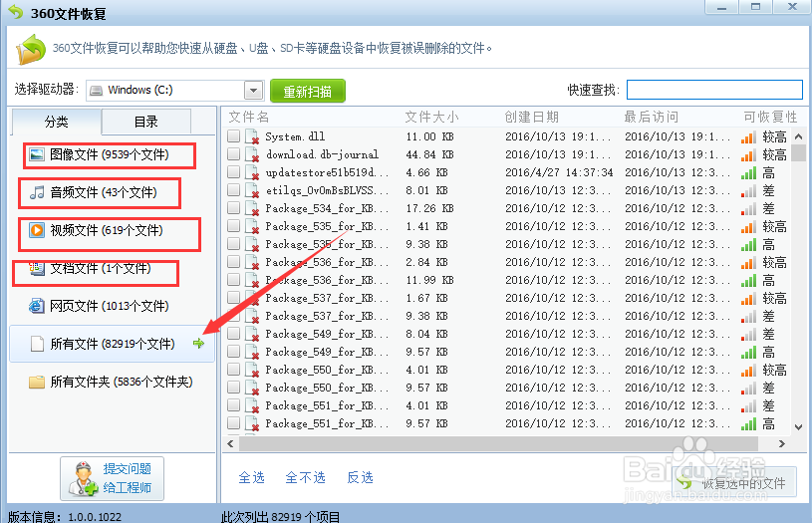Click 反选 invert selection link
Image resolution: width=812 pixels, height=523 pixels.
point(360,477)
